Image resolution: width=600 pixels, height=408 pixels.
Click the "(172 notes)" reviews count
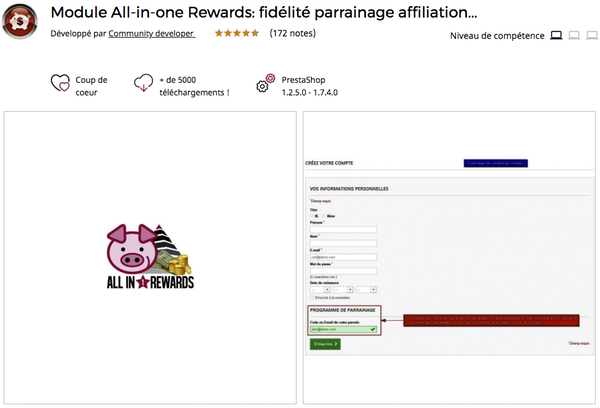tap(293, 33)
